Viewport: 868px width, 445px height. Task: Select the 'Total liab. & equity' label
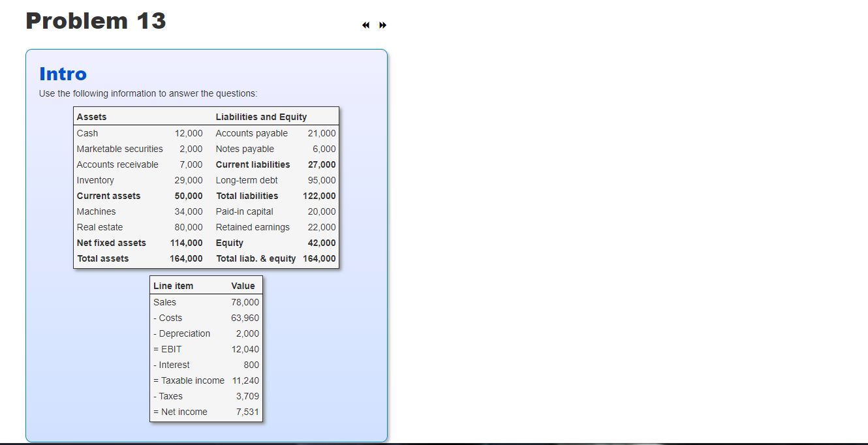click(256, 258)
